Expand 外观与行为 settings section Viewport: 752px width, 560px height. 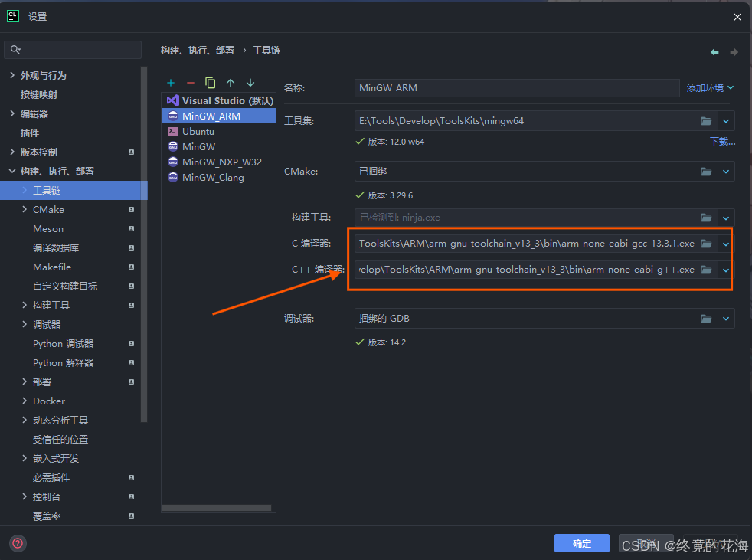pos(12,75)
